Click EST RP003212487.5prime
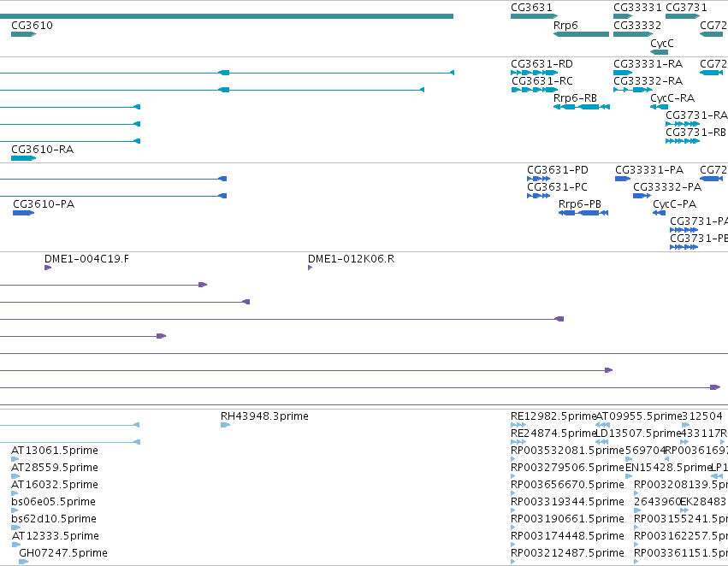This screenshot has height=566, width=728. click(x=513, y=562)
